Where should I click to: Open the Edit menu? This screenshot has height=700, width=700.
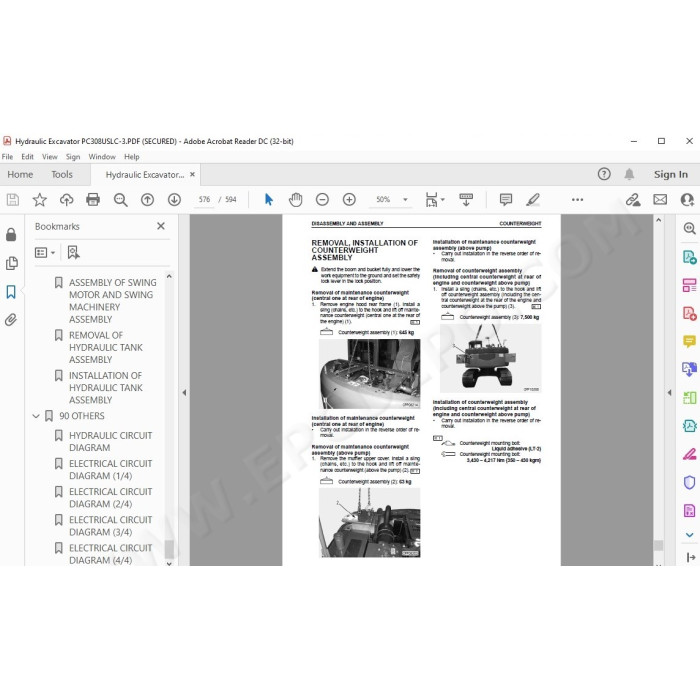tap(27, 157)
